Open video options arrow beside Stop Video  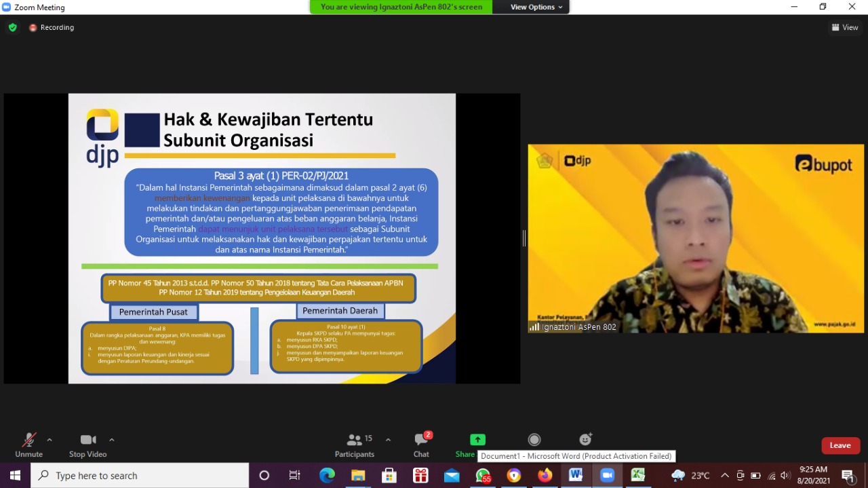click(112, 440)
